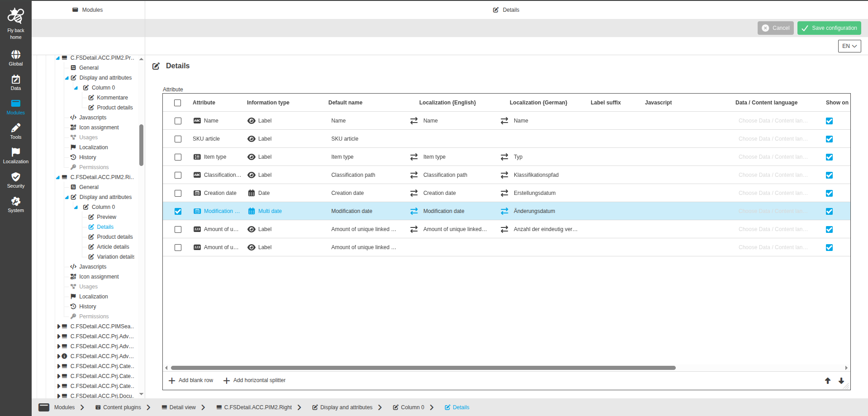Click eye icon of SKU article Label
The height and width of the screenshot is (416, 868).
point(251,139)
